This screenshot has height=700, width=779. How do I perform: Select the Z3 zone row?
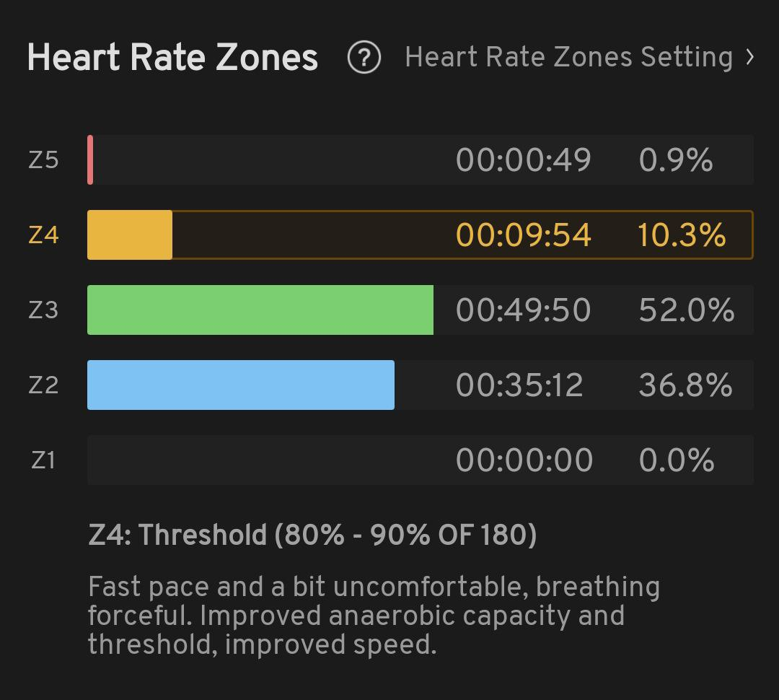(x=420, y=310)
